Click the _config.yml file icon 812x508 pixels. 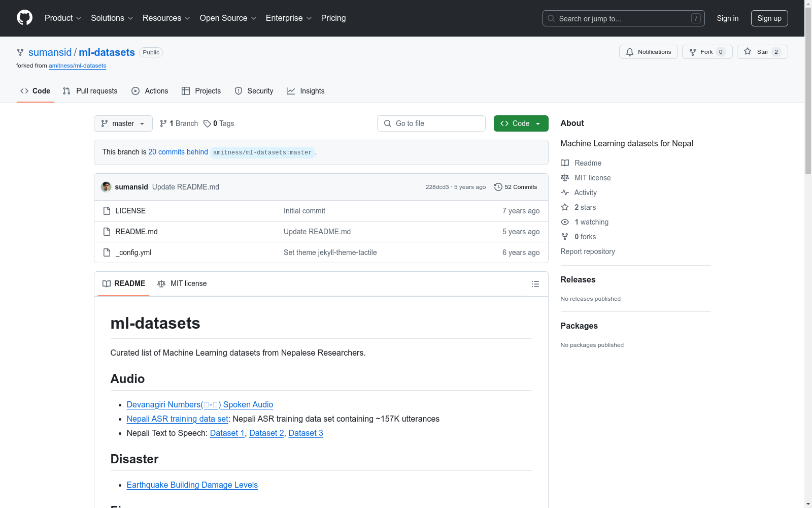coord(107,252)
